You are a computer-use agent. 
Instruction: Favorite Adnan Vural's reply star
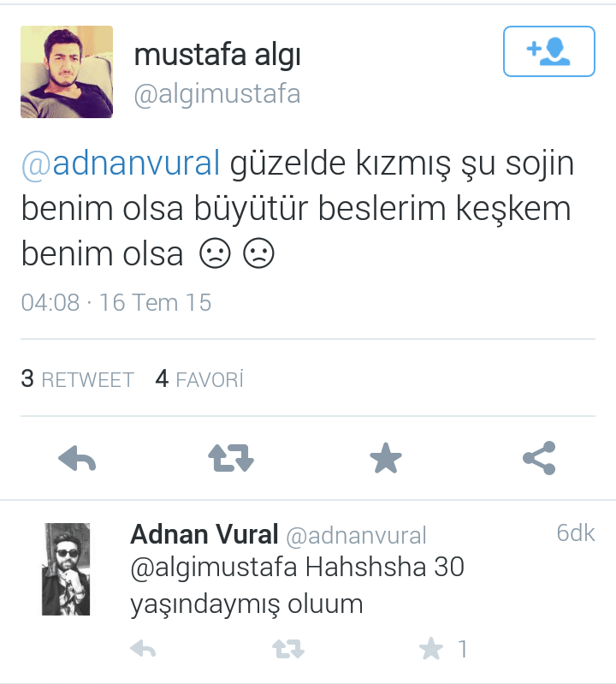431,649
